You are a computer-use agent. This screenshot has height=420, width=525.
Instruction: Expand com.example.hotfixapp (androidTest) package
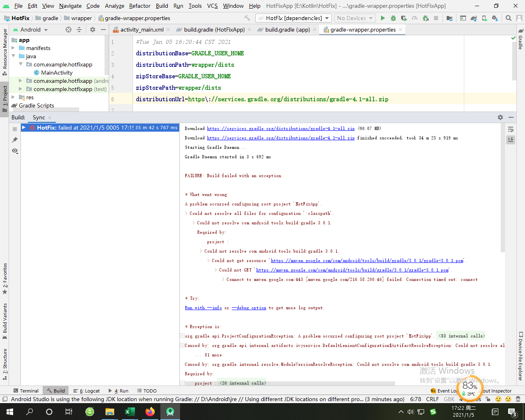[x=21, y=81]
